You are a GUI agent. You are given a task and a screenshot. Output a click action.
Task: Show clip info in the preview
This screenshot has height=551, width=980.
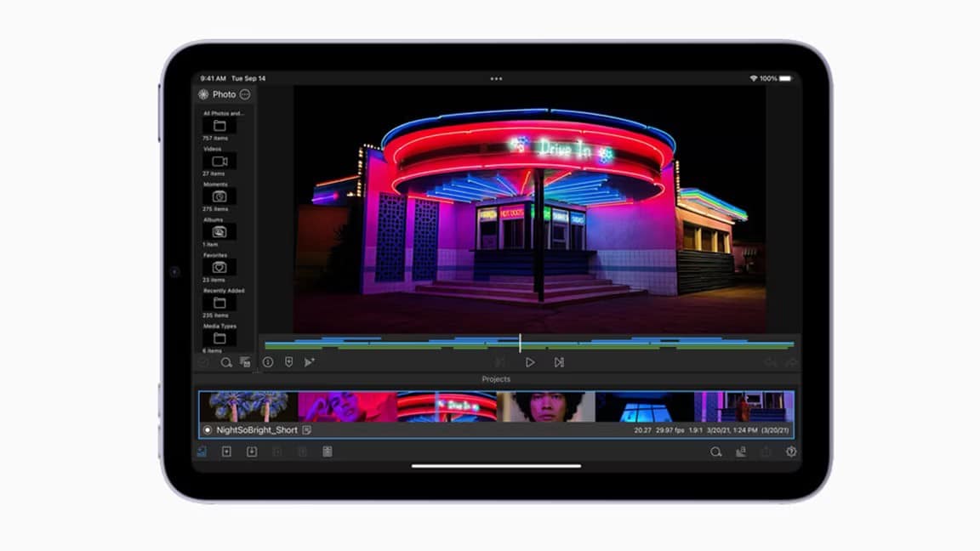coord(268,362)
